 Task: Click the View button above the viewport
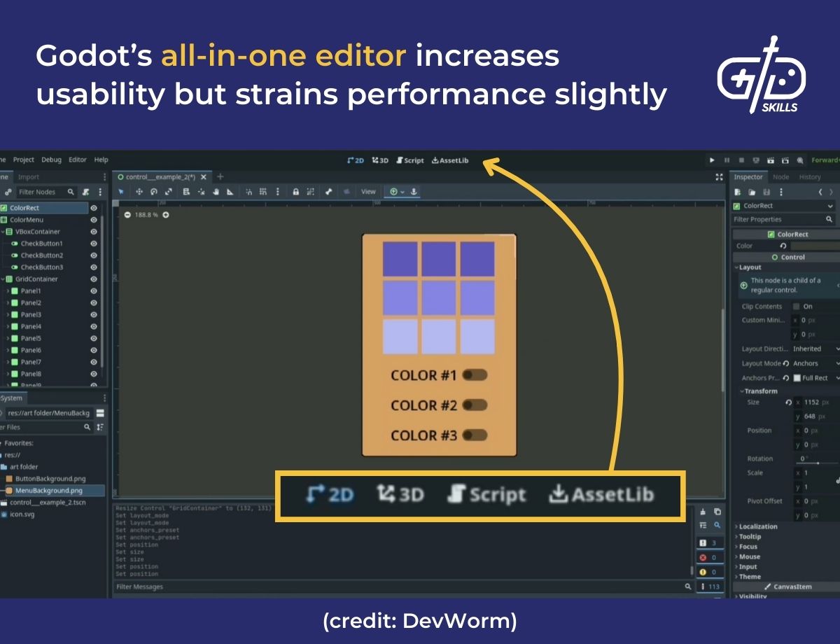click(368, 191)
